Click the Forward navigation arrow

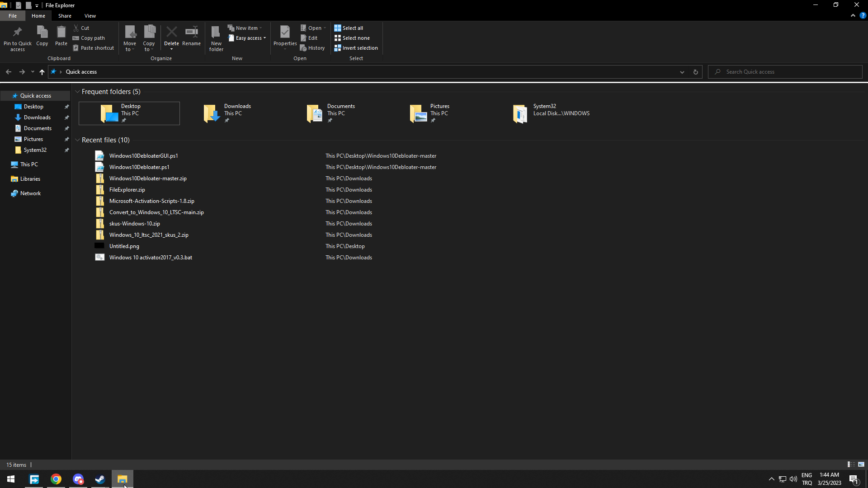[x=22, y=72]
